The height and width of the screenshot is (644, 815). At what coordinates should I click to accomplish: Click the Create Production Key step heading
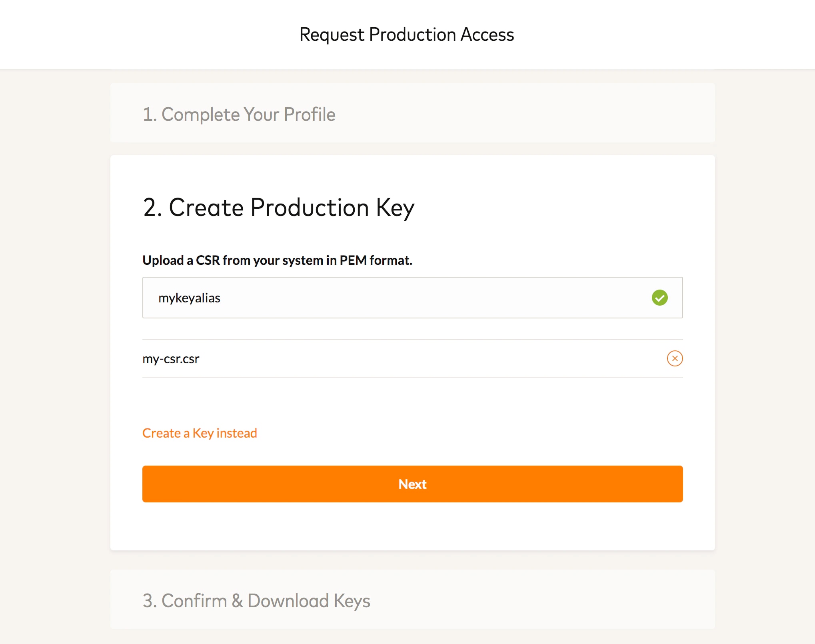point(278,208)
